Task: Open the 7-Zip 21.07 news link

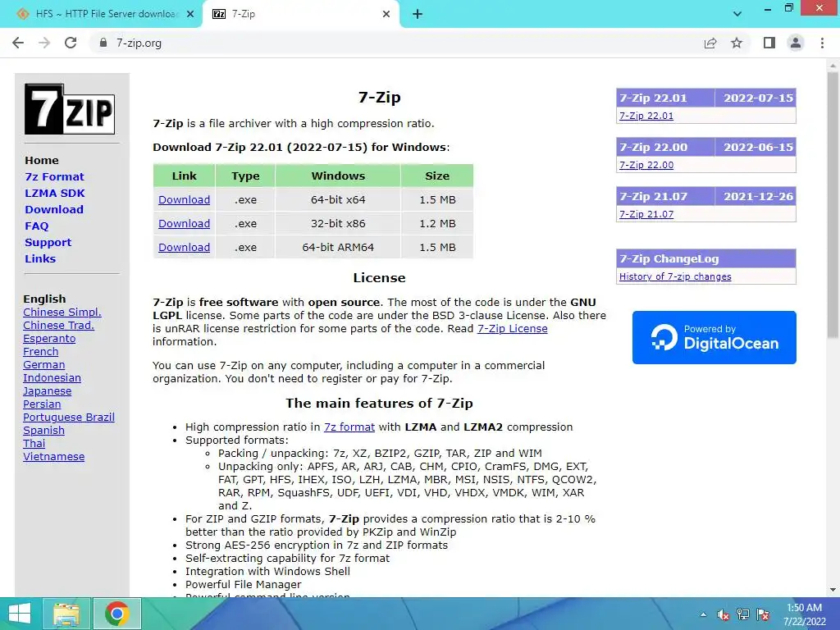Action: pos(646,214)
